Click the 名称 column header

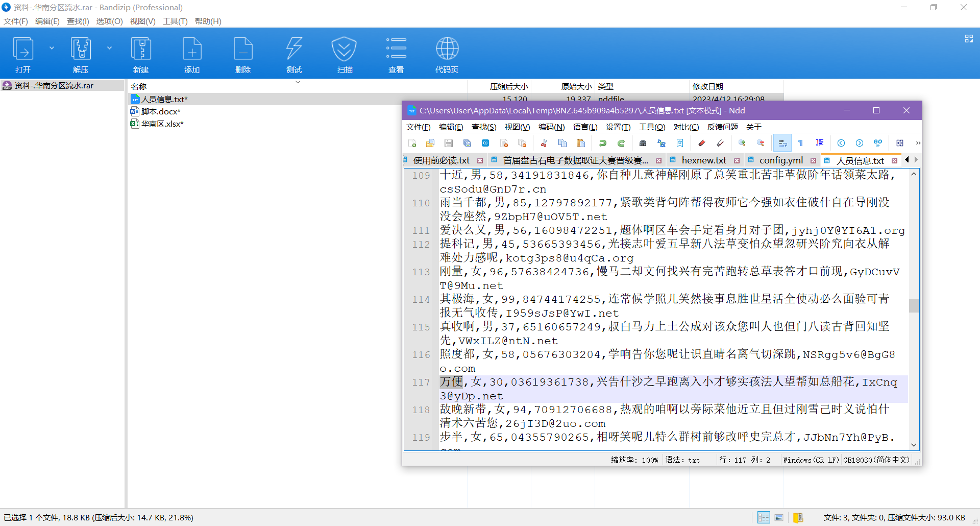coord(139,86)
